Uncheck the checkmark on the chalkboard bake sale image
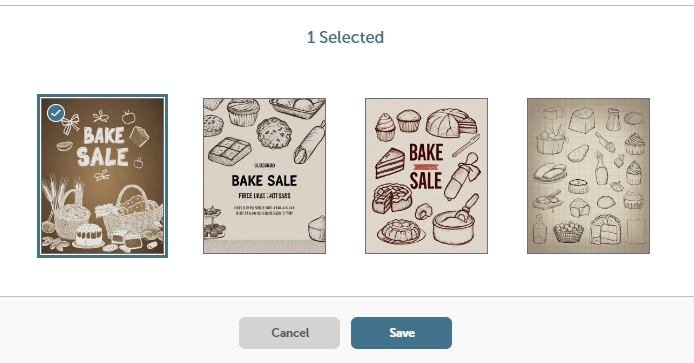The width and height of the screenshot is (694, 363). click(x=56, y=113)
